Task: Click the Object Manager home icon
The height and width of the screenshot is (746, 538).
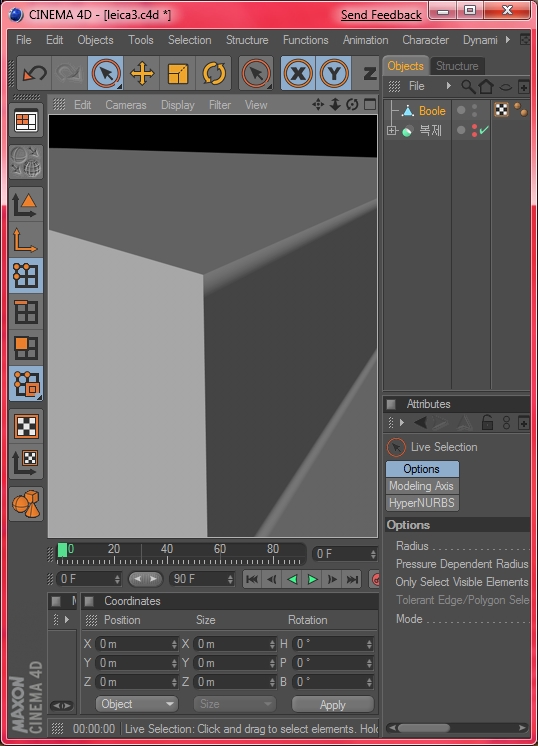Action: click(486, 87)
